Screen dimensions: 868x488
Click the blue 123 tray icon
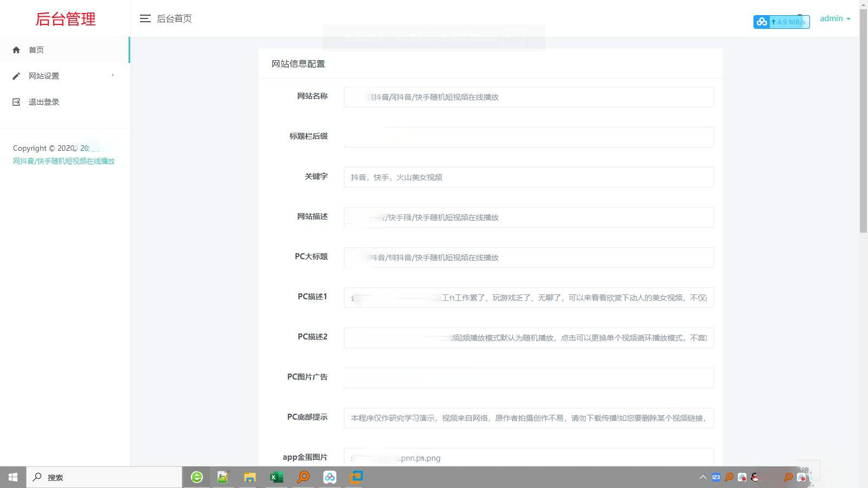pos(716,477)
